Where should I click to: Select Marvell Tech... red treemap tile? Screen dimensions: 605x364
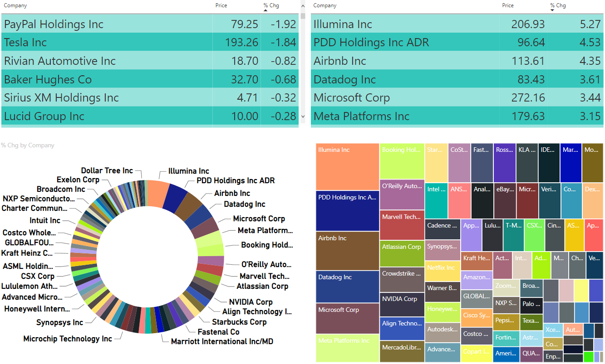coord(402,225)
